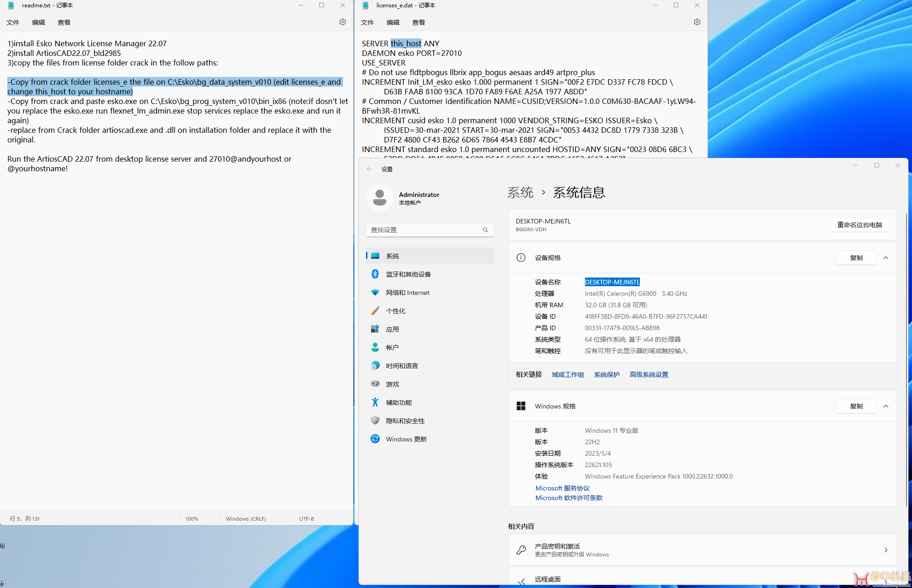Click 100% zoom in readme.txt status bar
Image resolution: width=912 pixels, height=588 pixels.
(x=192, y=519)
